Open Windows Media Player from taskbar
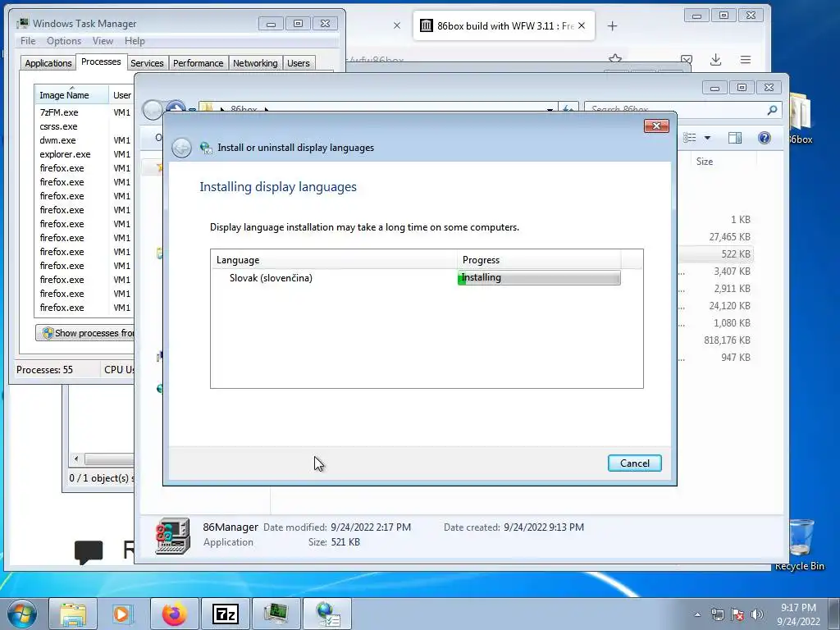Image resolution: width=840 pixels, height=630 pixels. pos(123,614)
